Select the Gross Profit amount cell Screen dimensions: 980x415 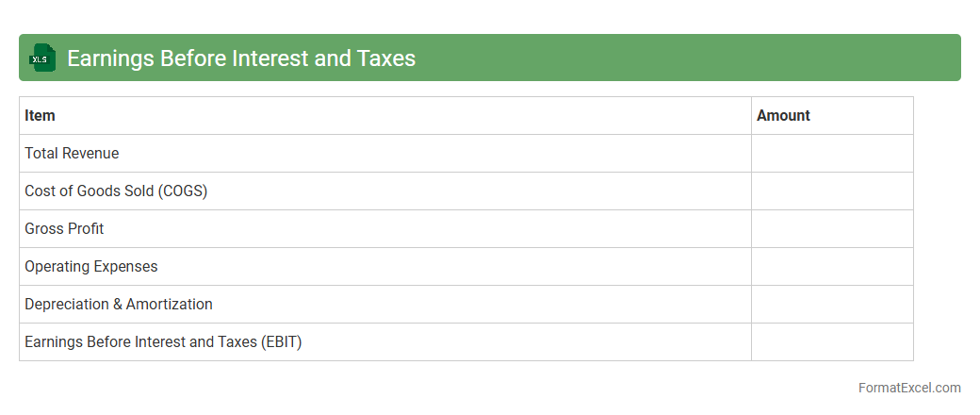[832, 228]
